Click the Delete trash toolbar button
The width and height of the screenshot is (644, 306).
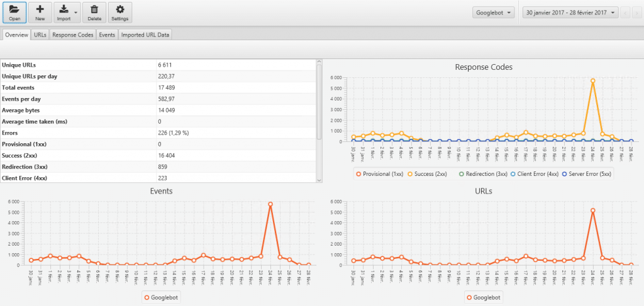pos(94,13)
